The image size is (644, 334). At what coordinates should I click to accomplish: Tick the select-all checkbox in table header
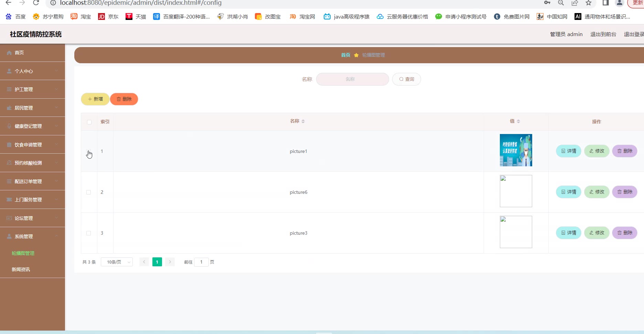coord(89,122)
